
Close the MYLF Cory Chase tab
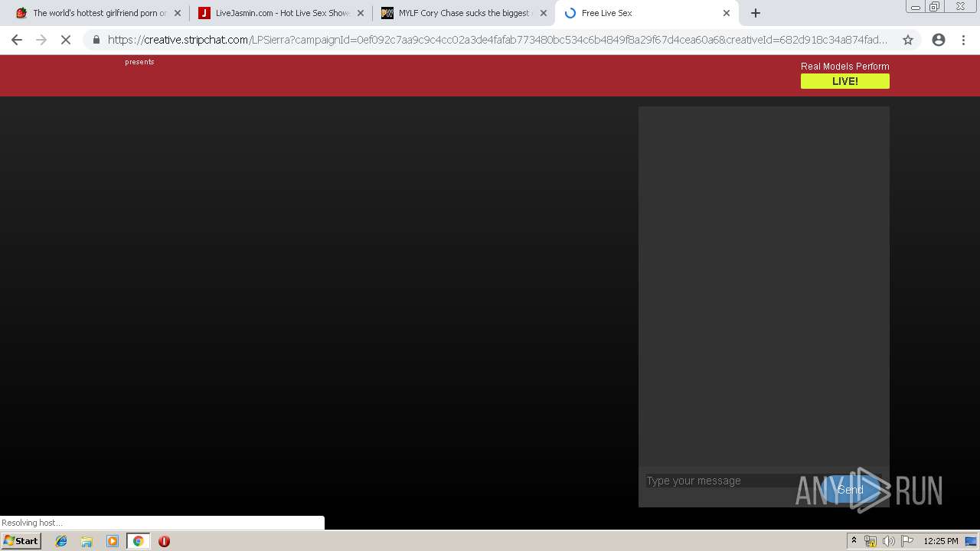(544, 13)
